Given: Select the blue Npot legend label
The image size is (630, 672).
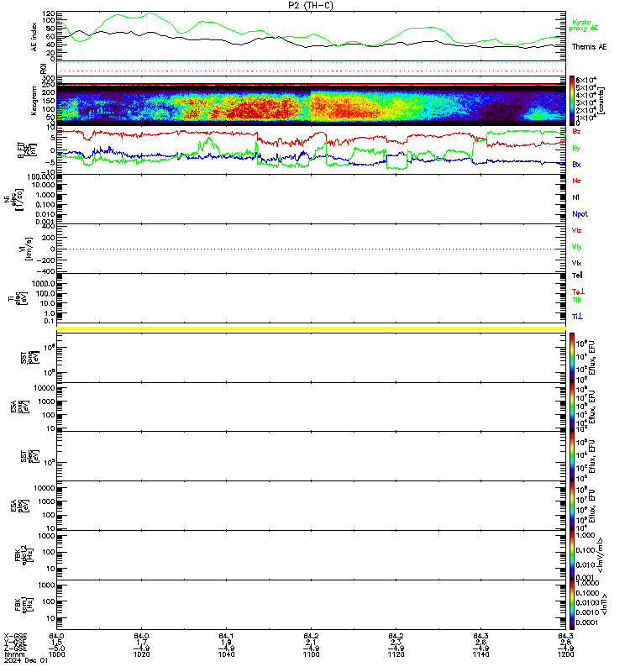Looking at the screenshot, I should click(580, 214).
